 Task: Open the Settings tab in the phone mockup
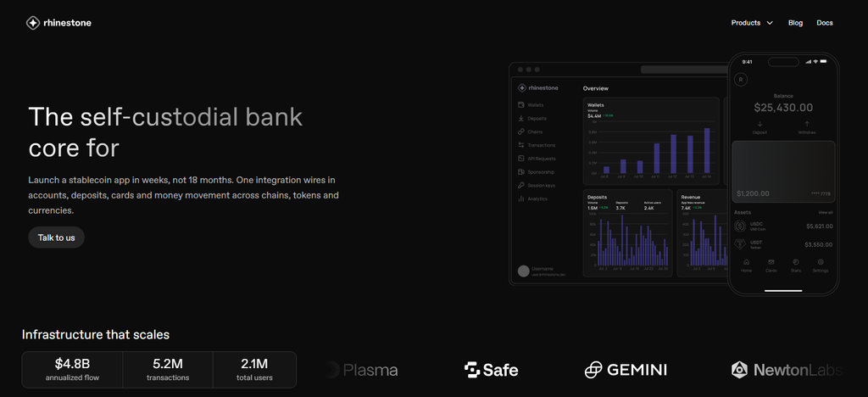[x=821, y=266]
